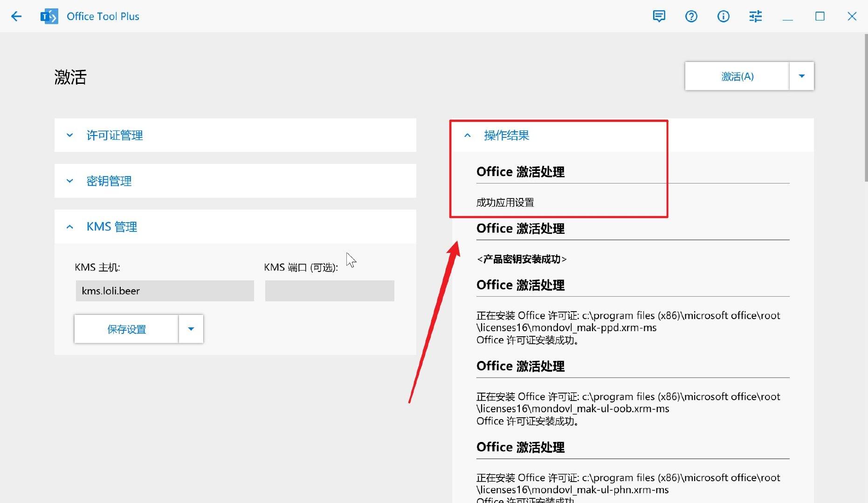Open the help question mark icon
The image size is (868, 503).
click(x=691, y=16)
